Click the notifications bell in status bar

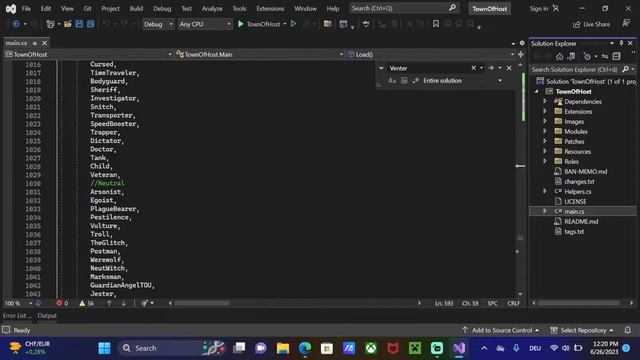tap(628, 330)
